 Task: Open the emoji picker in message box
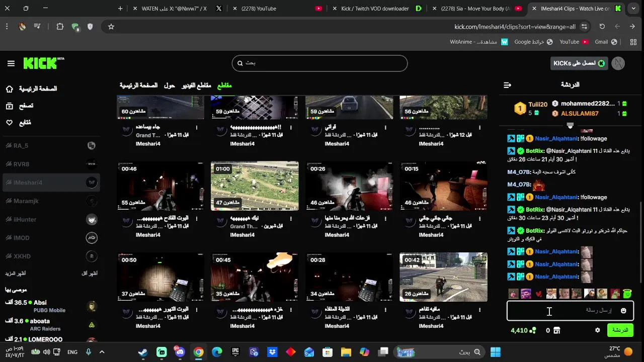tap(623, 311)
